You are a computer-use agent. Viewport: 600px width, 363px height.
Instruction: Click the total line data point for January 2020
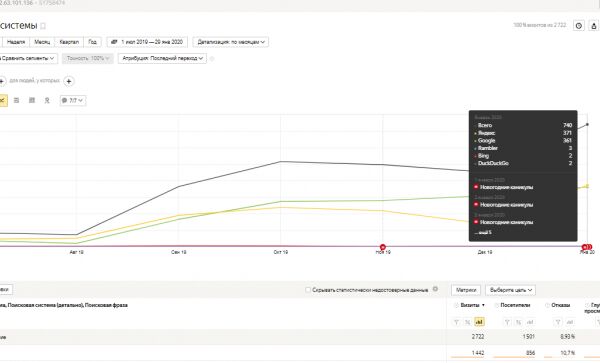[x=587, y=124]
